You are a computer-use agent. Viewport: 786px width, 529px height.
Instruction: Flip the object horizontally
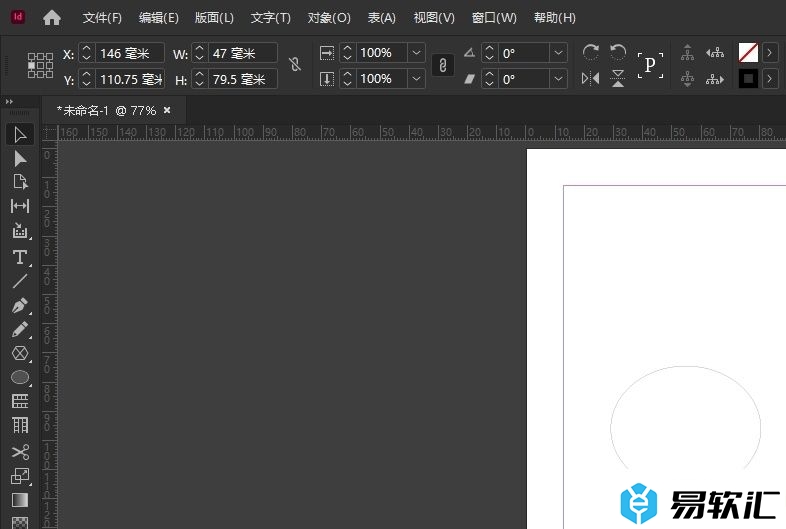pyautogui.click(x=591, y=79)
